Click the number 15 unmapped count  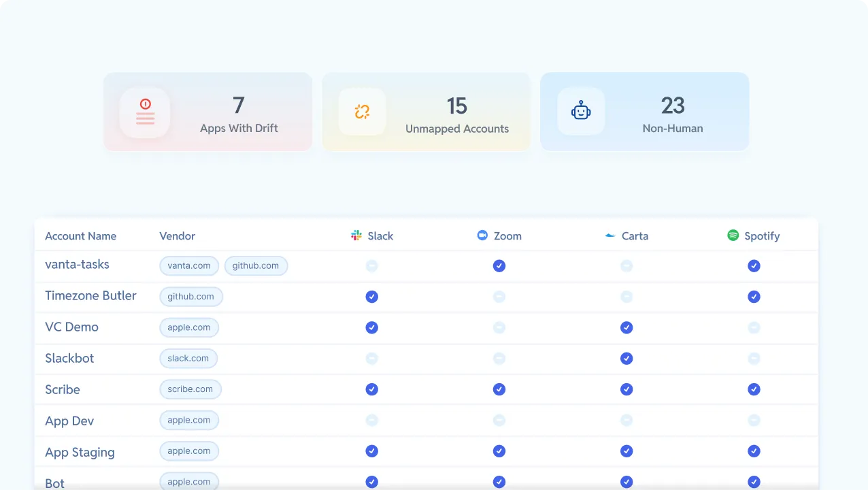pos(456,105)
